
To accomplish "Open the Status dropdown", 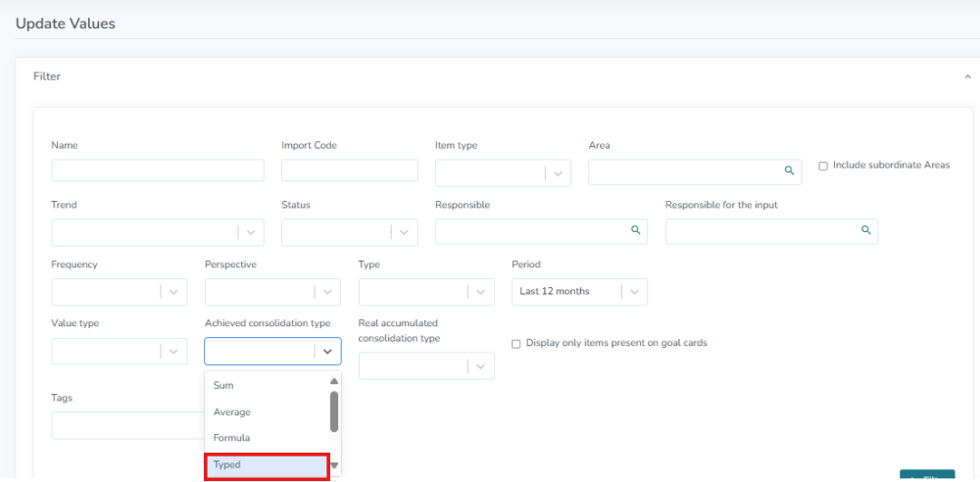I will (404, 232).
